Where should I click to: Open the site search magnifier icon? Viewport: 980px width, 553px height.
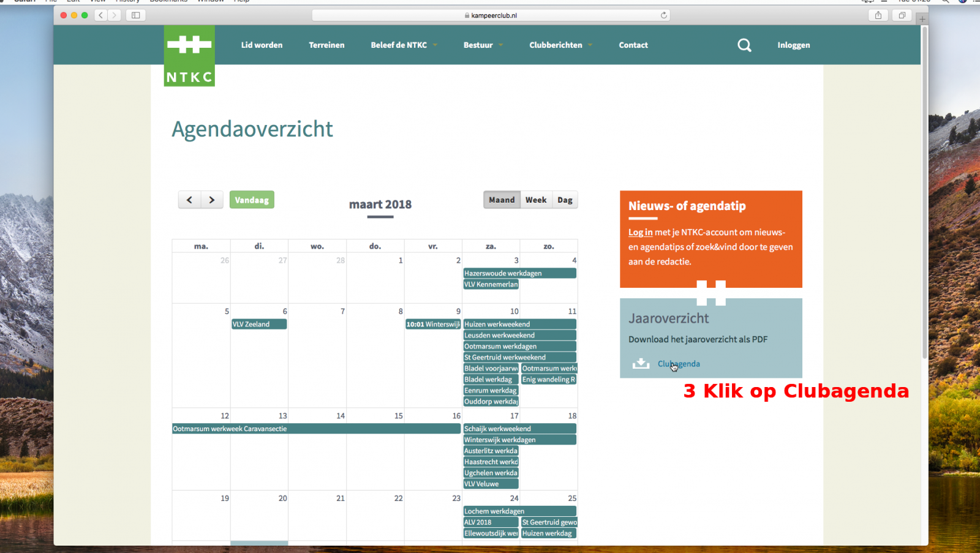coord(744,45)
